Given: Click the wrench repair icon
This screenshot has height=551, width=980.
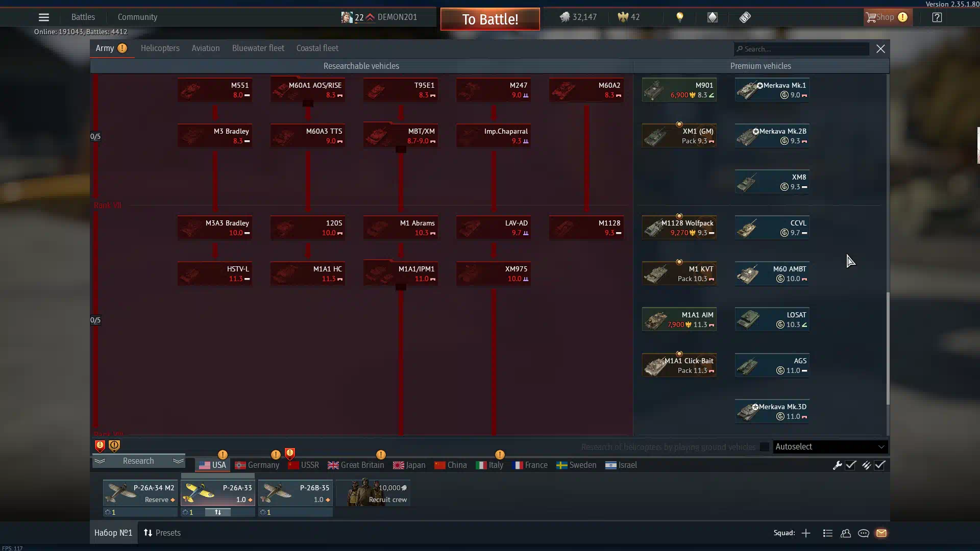Looking at the screenshot, I should [x=837, y=465].
